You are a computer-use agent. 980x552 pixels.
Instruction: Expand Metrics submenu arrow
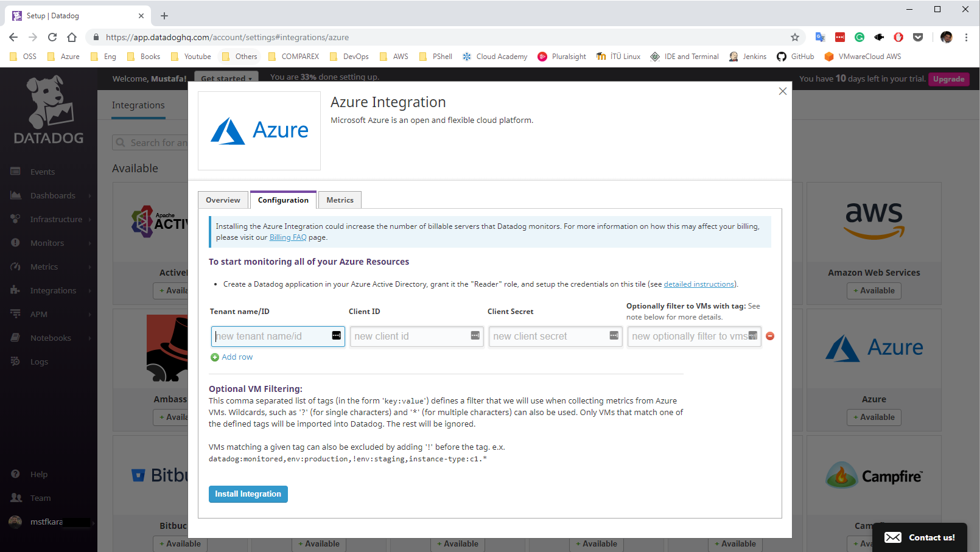click(x=89, y=267)
